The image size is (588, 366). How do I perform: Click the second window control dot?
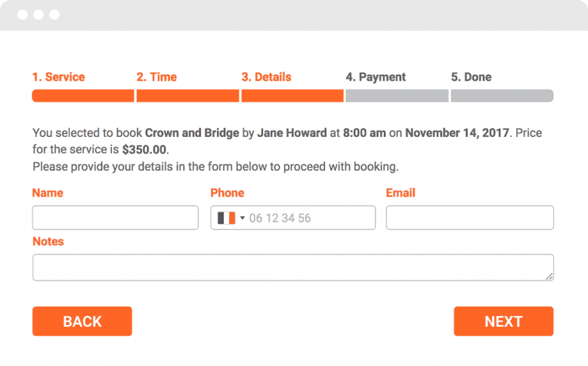39,14
